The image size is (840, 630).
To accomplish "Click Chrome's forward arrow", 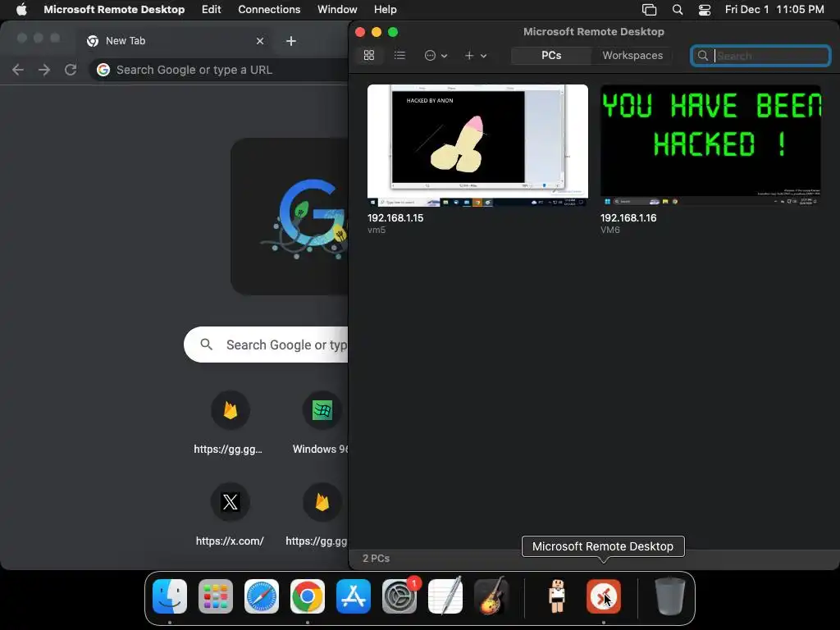I will tap(44, 70).
